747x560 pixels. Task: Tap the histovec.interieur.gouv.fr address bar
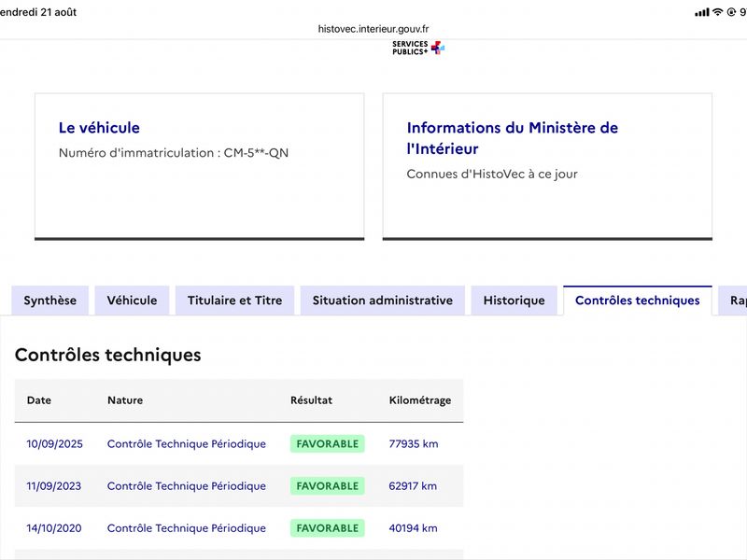pyautogui.click(x=373, y=29)
